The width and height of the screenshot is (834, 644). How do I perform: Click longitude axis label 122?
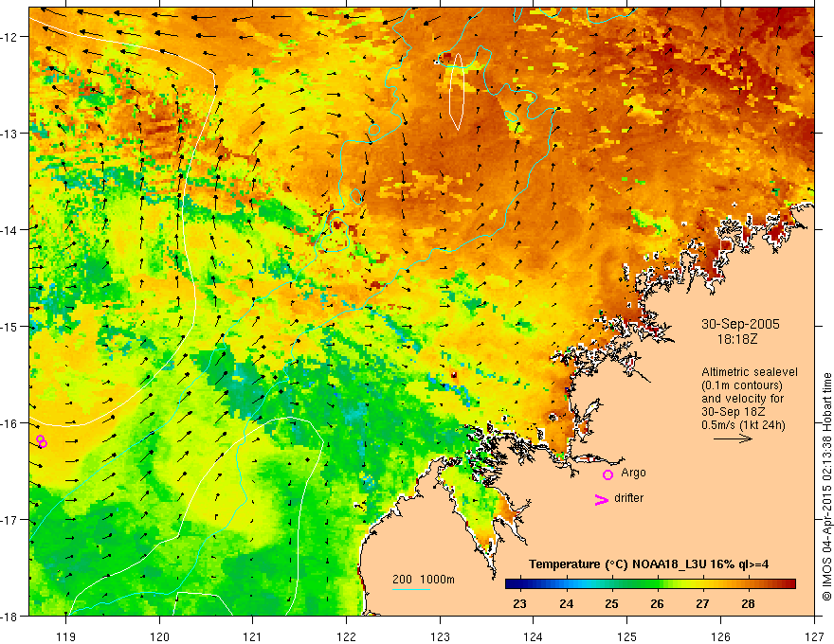click(x=346, y=636)
